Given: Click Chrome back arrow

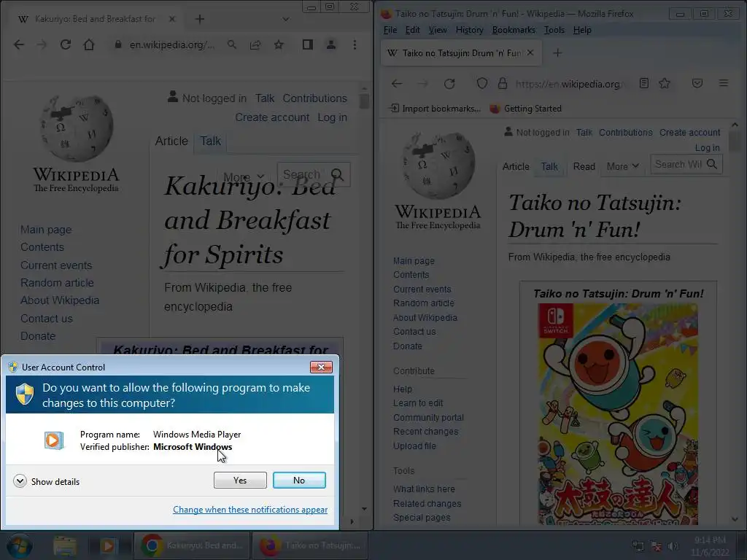Looking at the screenshot, I should [19, 44].
